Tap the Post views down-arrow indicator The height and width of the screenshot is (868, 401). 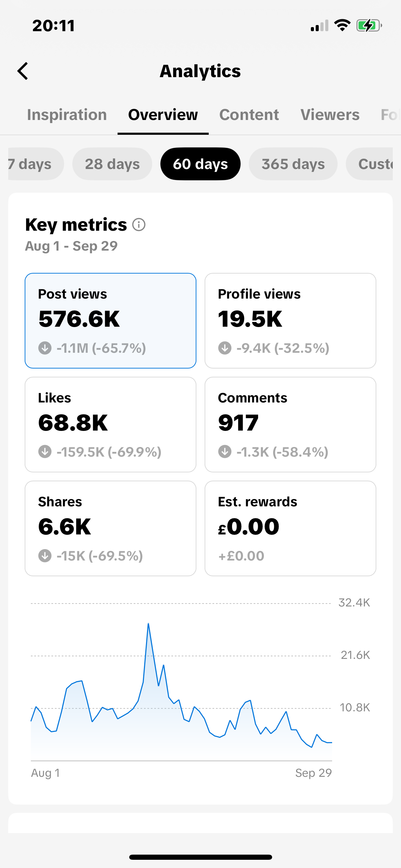tap(45, 348)
